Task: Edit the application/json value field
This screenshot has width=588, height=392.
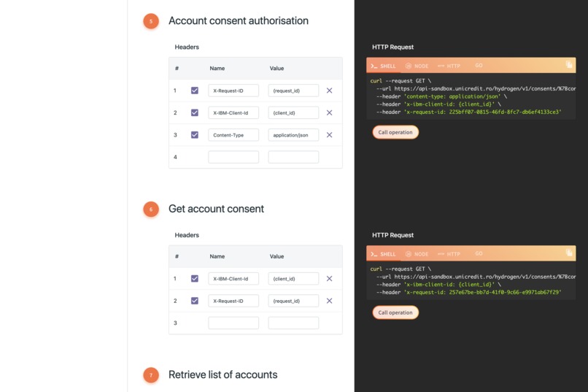Action: [x=293, y=134]
